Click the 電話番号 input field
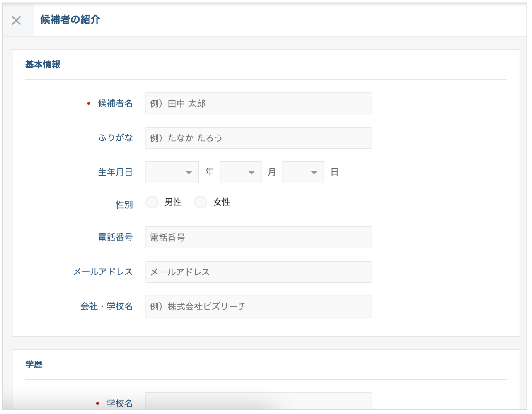The image size is (532, 414). [x=258, y=238]
